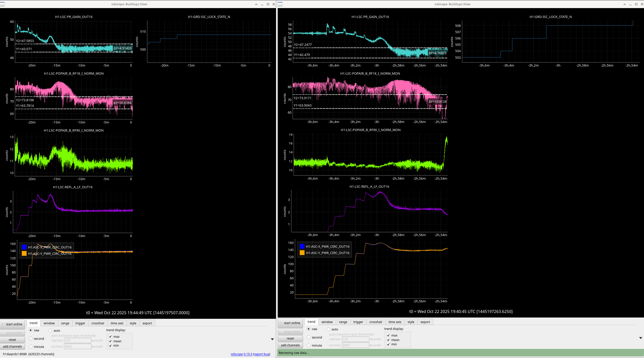Click reset button in right window
Image resolution: width=644 pixels, height=358 pixels.
tap(290, 338)
